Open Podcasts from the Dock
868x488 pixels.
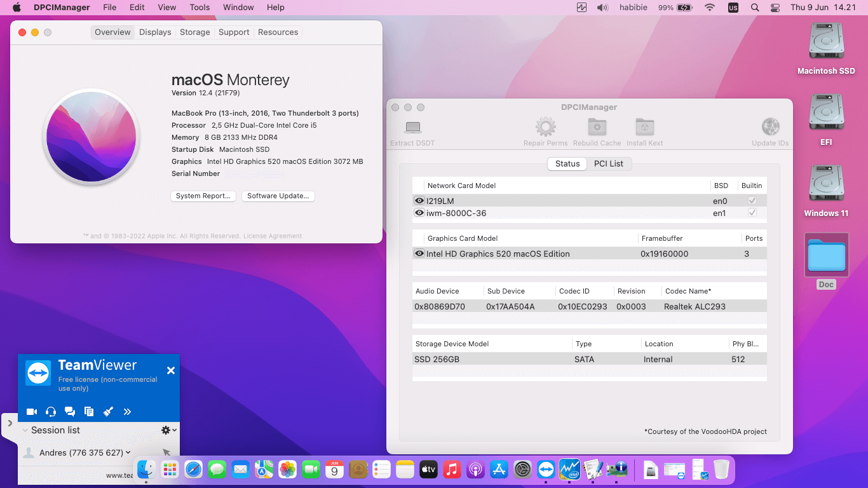coord(475,470)
